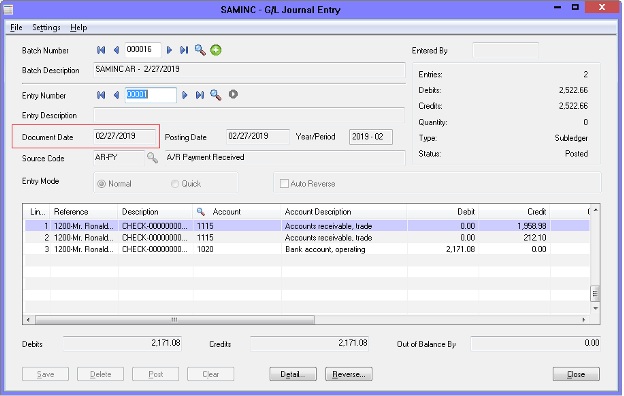Click the grid's vertical scroll up arrow

click(595, 210)
